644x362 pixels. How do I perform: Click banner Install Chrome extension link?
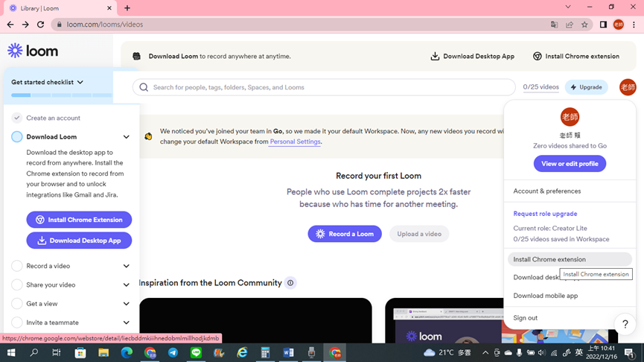576,57
